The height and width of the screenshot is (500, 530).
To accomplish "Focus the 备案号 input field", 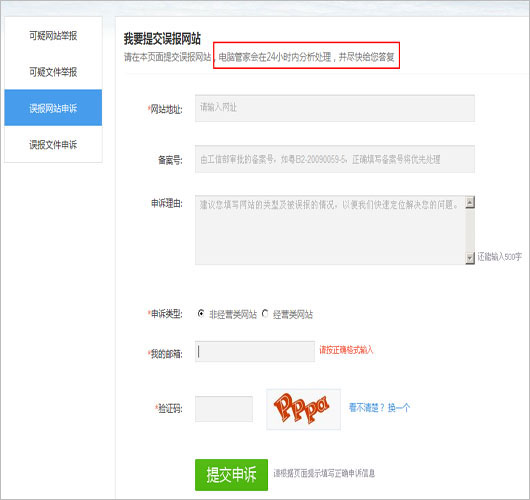I will (335, 159).
